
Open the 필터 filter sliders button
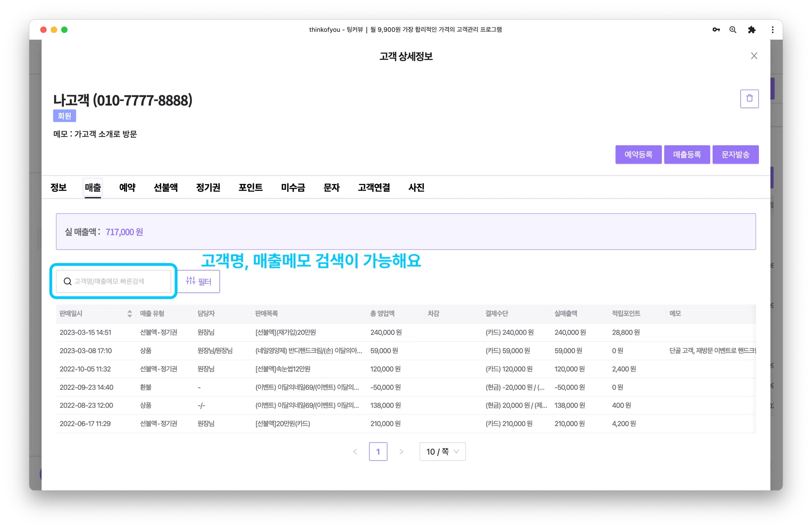(x=198, y=281)
